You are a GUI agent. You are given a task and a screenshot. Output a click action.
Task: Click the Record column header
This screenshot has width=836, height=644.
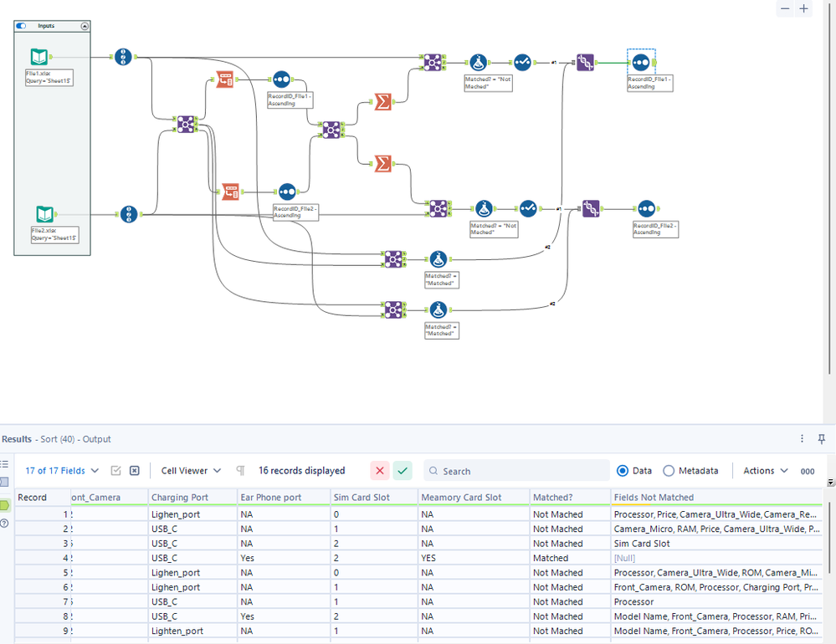pyautogui.click(x=43, y=498)
